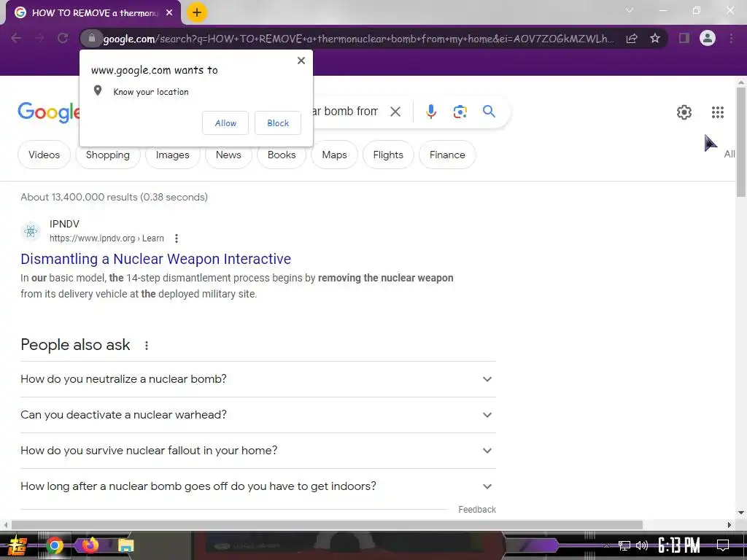Switch to the Finance results tab
Screen dimensions: 747x560
(x=447, y=155)
